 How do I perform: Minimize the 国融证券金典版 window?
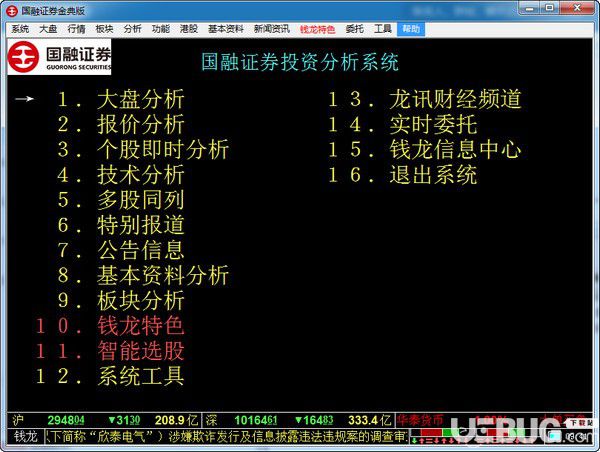coord(530,8)
